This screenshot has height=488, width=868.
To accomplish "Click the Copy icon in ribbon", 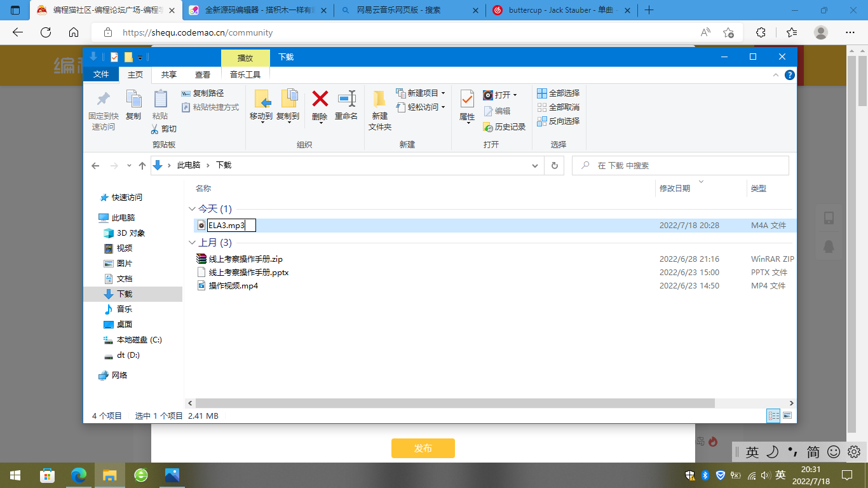I will coord(133,99).
